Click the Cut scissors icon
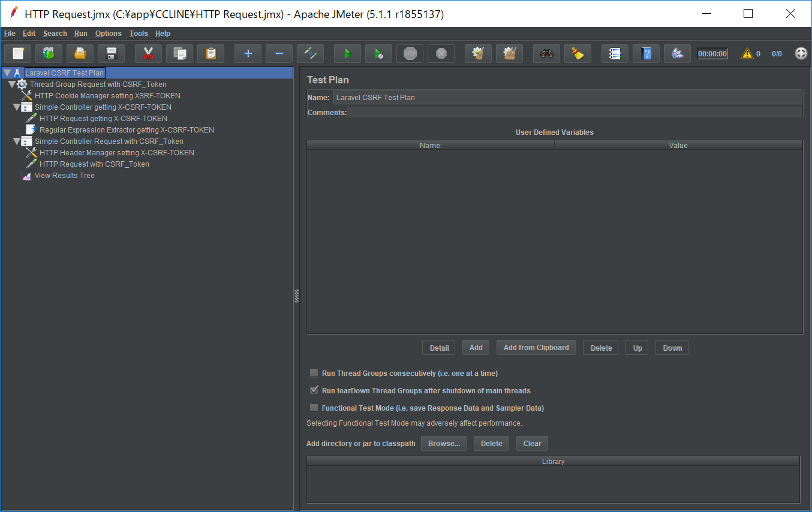The height and width of the screenshot is (512, 812). pyautogui.click(x=148, y=53)
